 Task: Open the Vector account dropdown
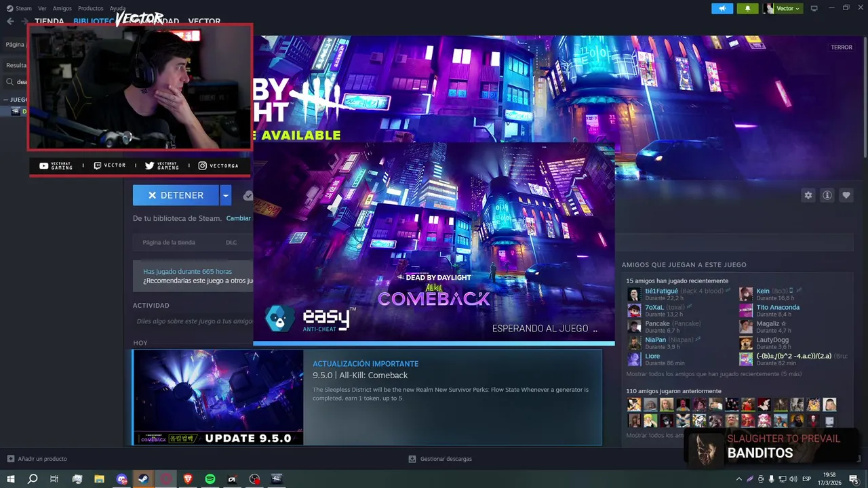783,8
